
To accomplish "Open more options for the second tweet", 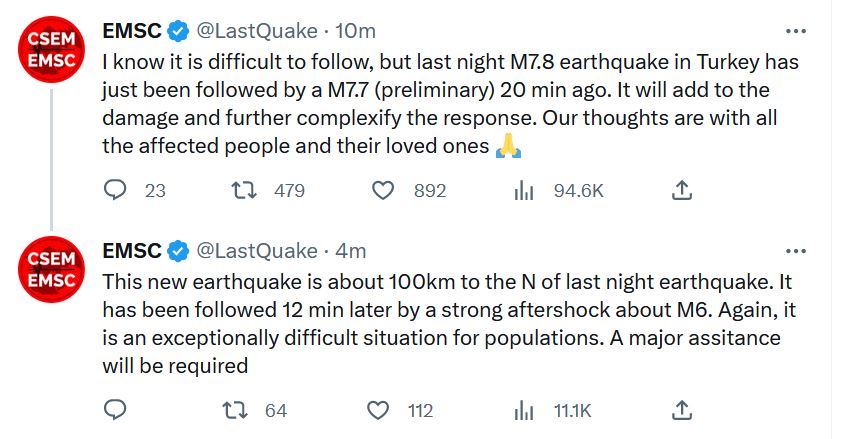I will (x=795, y=250).
